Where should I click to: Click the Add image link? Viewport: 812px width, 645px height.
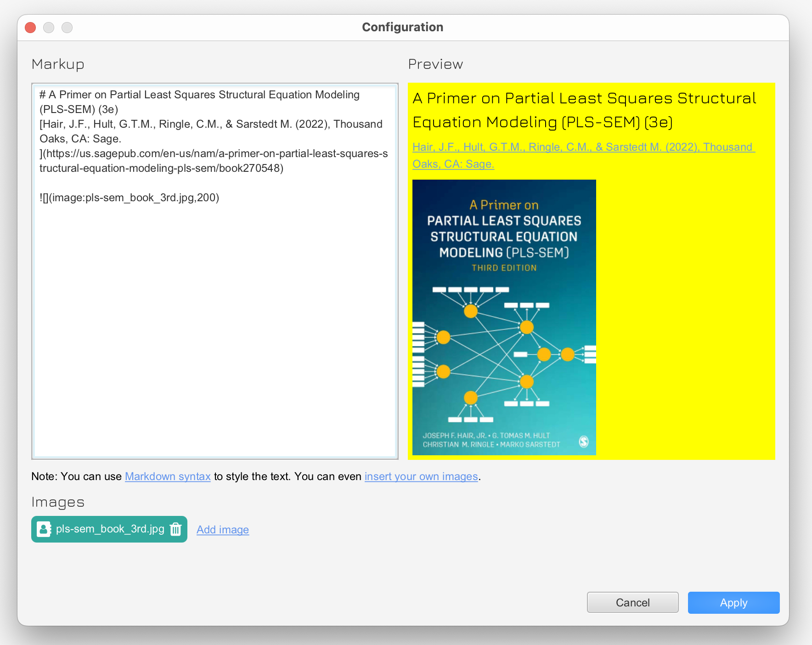coord(223,530)
